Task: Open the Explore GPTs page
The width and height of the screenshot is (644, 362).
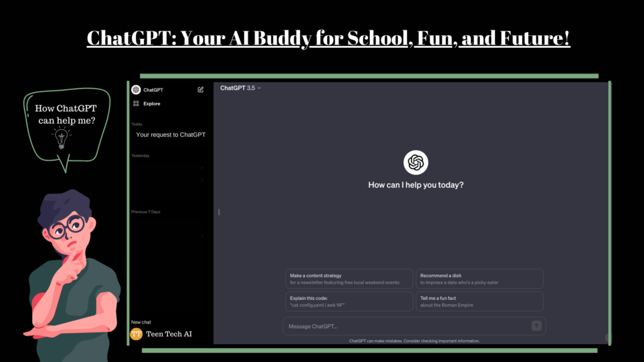Action: (152, 104)
